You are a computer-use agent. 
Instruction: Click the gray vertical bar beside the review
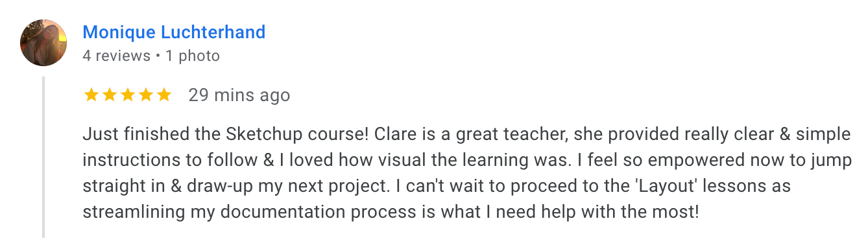click(x=43, y=157)
